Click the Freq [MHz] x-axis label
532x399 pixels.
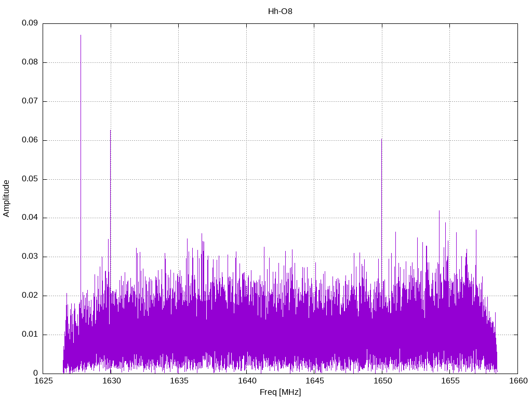[x=280, y=392]
